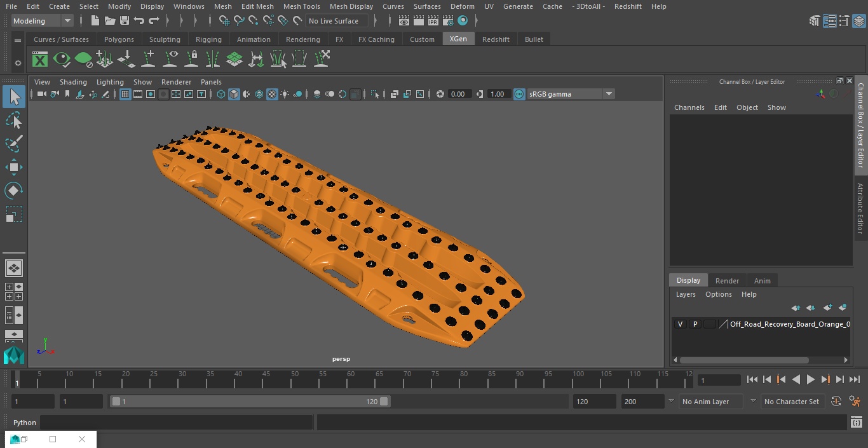
Task: Click the Open Scene folder icon
Action: (x=109, y=21)
